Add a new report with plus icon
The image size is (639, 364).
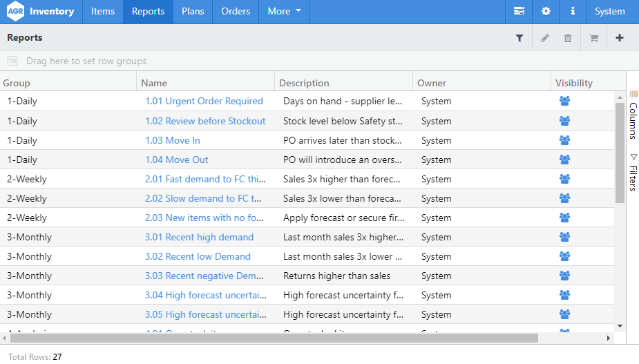click(x=619, y=38)
